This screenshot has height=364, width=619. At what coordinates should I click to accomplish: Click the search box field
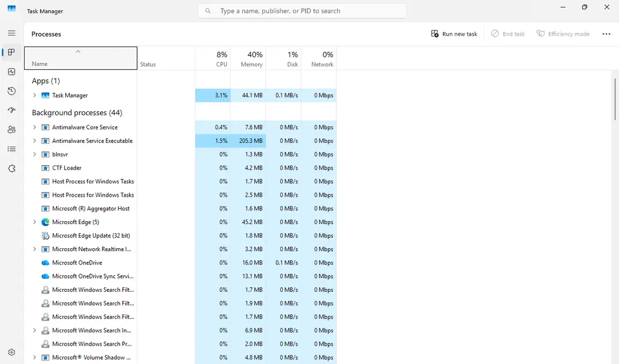[302, 11]
